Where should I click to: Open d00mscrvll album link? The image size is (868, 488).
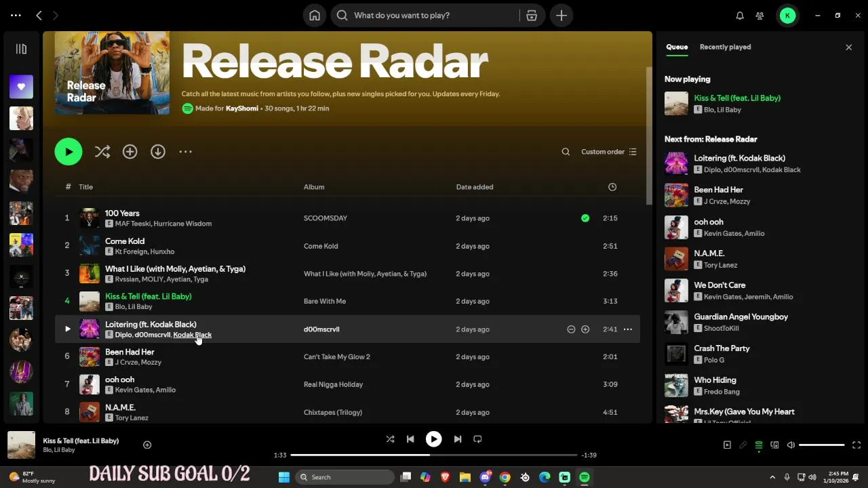coord(321,329)
